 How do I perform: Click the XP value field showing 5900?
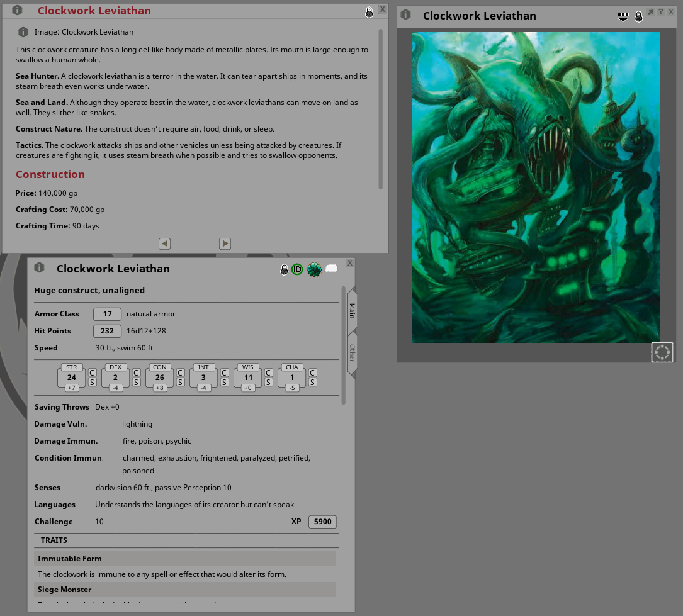(322, 521)
